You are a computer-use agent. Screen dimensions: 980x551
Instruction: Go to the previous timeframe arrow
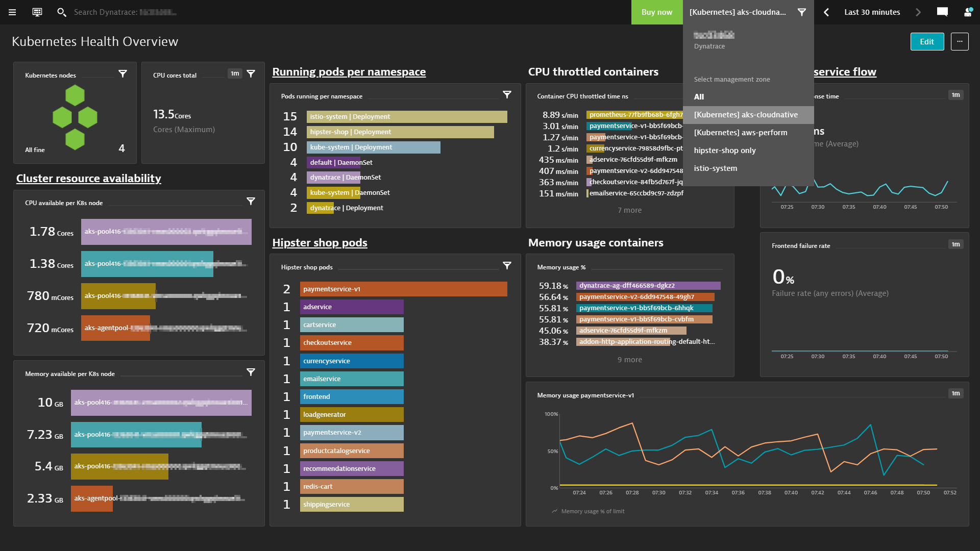826,12
